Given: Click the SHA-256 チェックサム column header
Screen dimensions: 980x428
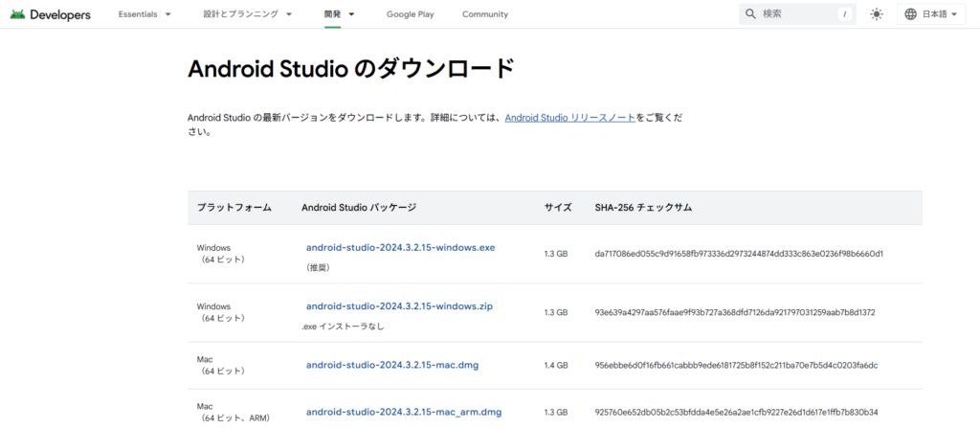Looking at the screenshot, I should click(643, 208).
